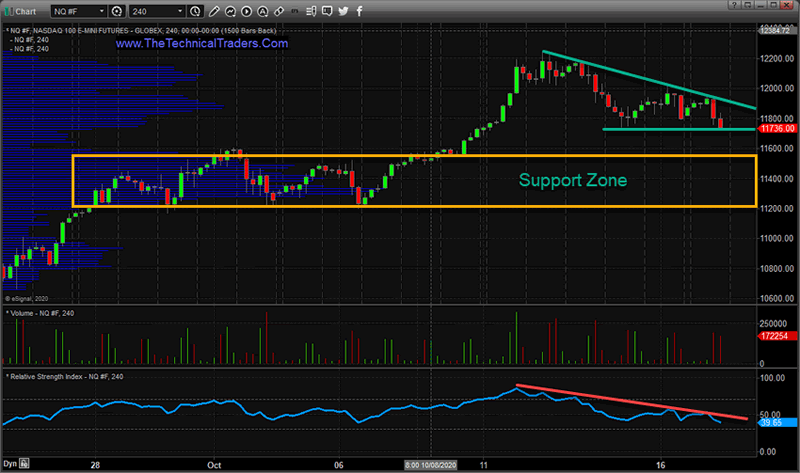Image resolution: width=800 pixels, height=473 pixels.
Task: Open the 240 interval dropdown
Action: point(180,11)
